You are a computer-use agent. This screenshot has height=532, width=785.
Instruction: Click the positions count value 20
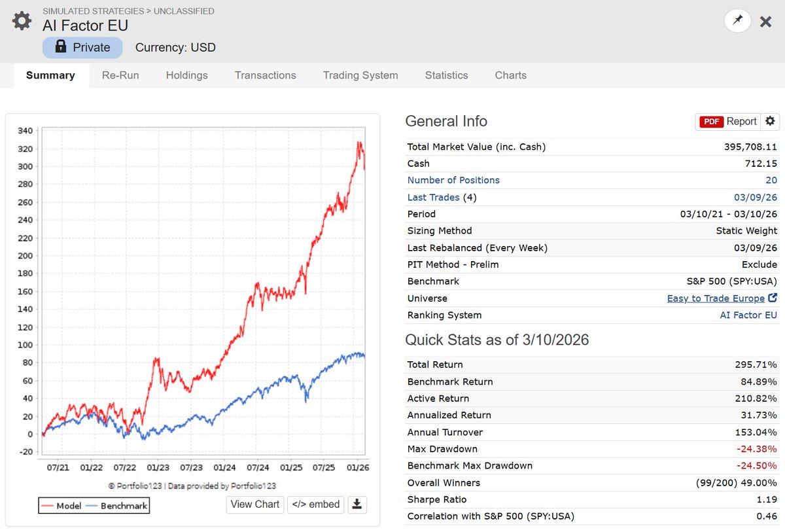(771, 180)
